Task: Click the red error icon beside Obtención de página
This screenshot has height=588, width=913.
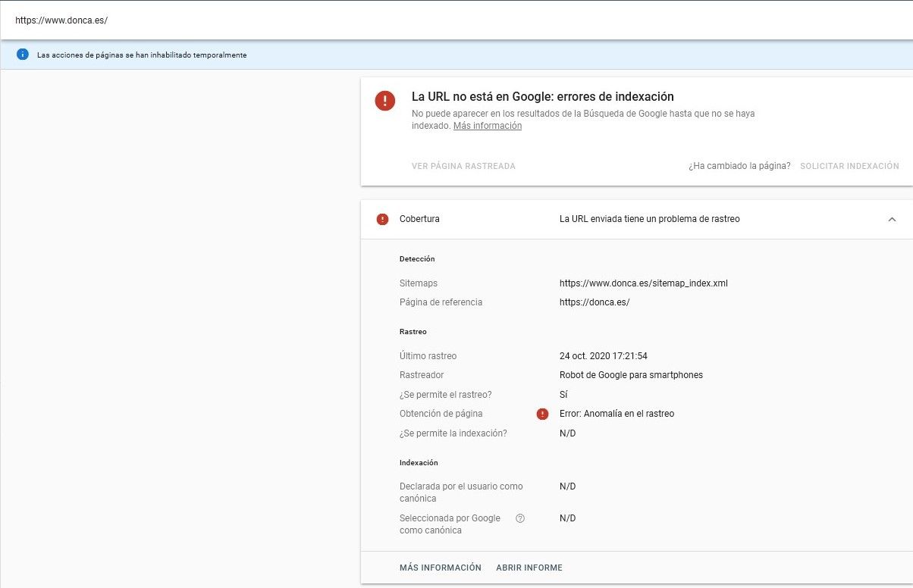Action: pyautogui.click(x=542, y=414)
